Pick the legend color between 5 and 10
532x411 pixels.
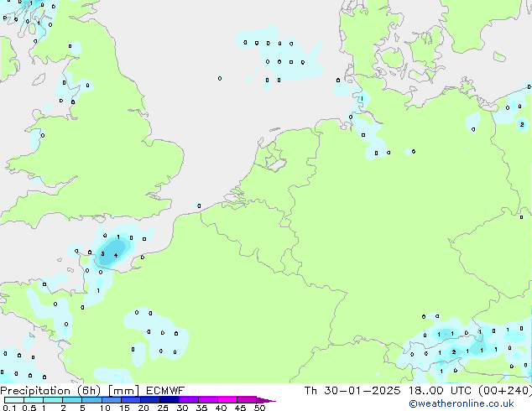pyautogui.click(x=92, y=400)
